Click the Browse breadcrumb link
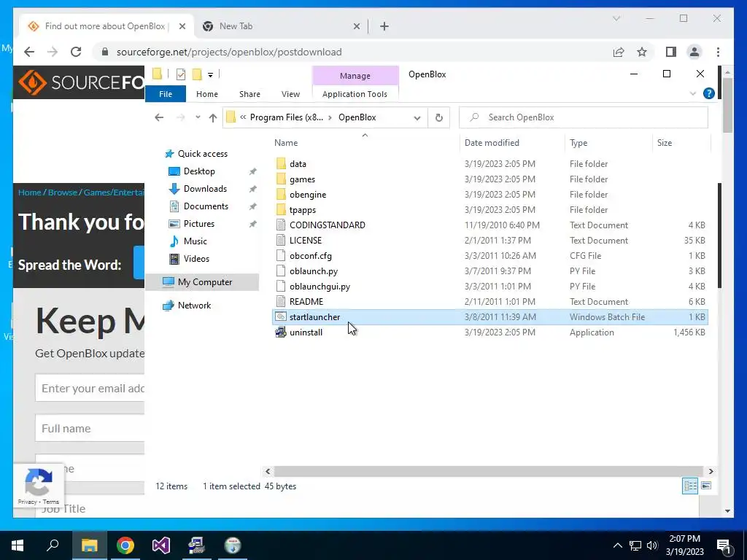 pos(63,192)
